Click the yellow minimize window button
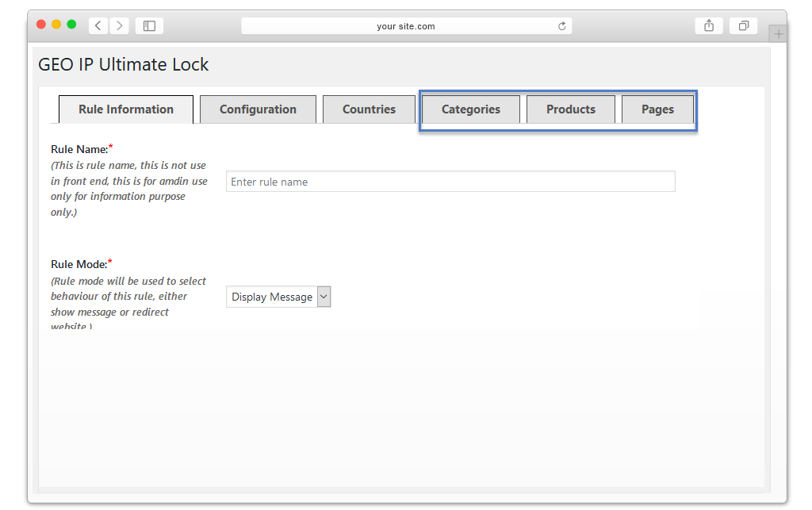This screenshot has width=812, height=510. (56, 25)
